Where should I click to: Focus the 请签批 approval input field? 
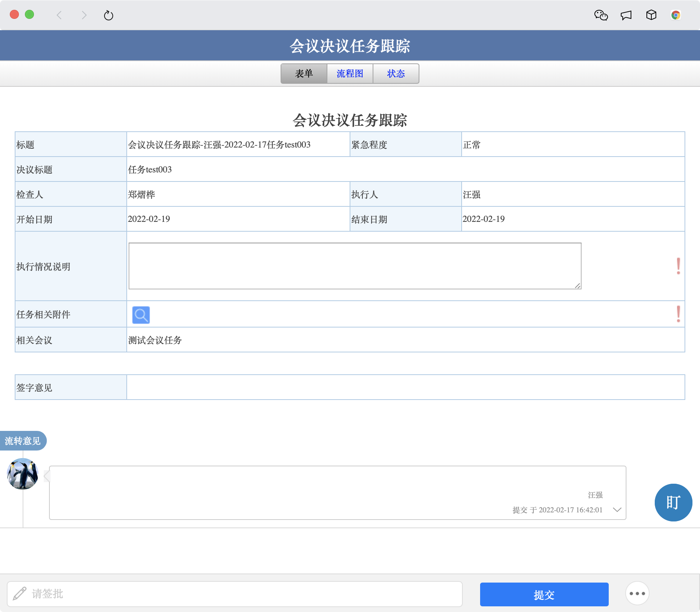point(241,594)
